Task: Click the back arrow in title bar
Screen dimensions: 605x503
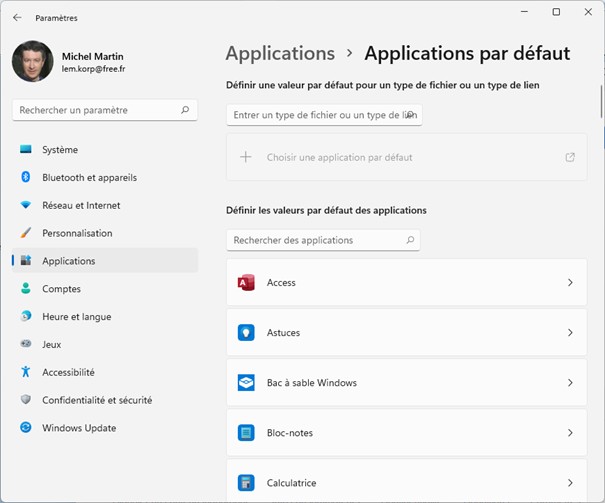Action: (17, 18)
